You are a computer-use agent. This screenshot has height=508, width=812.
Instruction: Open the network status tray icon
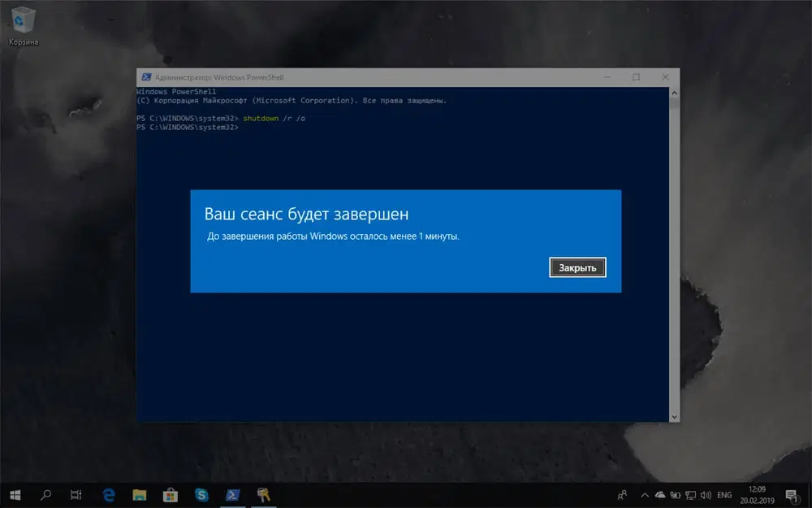689,493
